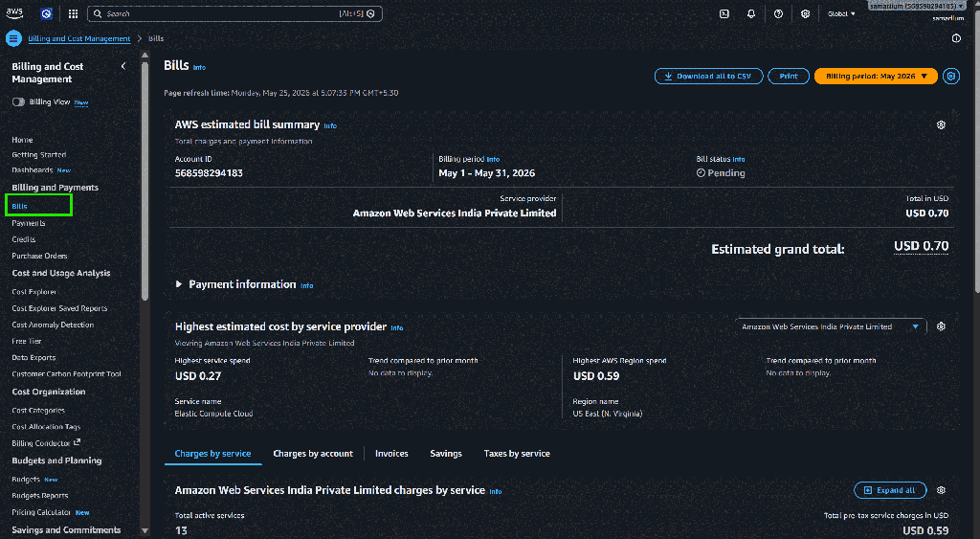This screenshot has height=539, width=980.
Task: Open the help question-mark icon
Action: coord(778,13)
